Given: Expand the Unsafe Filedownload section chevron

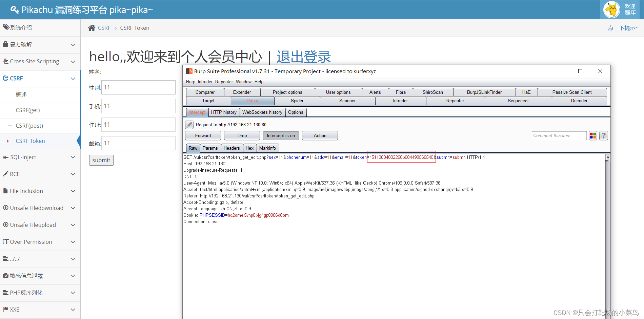Looking at the screenshot, I should coord(73,208).
